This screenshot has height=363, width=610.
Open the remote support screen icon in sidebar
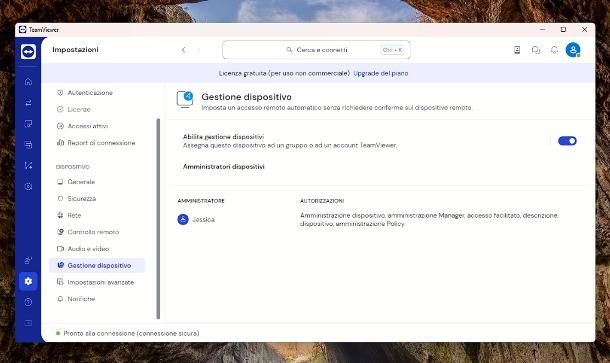(x=28, y=124)
